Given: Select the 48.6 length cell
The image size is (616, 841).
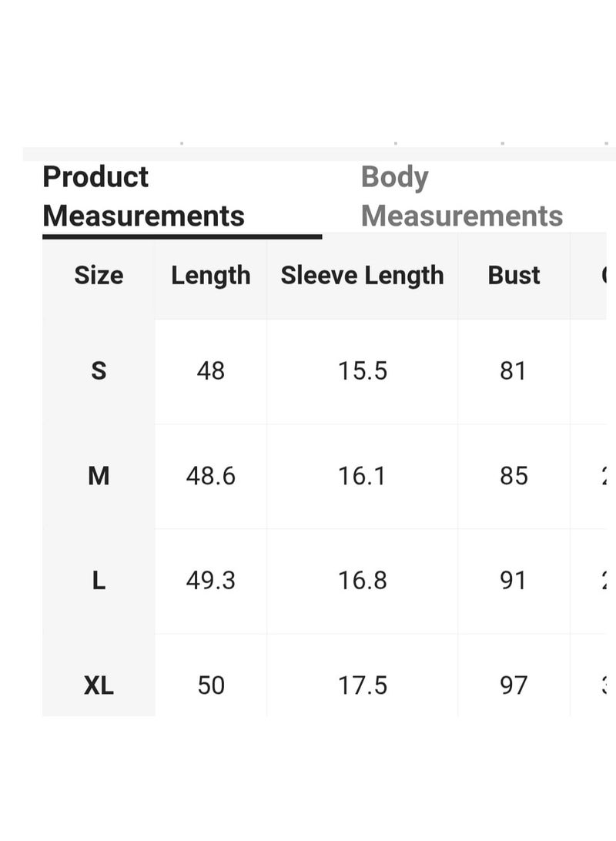Looking at the screenshot, I should pos(211,476).
